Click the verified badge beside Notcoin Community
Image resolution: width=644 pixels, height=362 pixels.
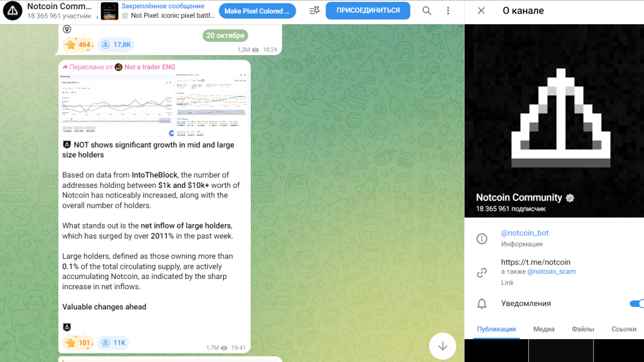point(570,198)
